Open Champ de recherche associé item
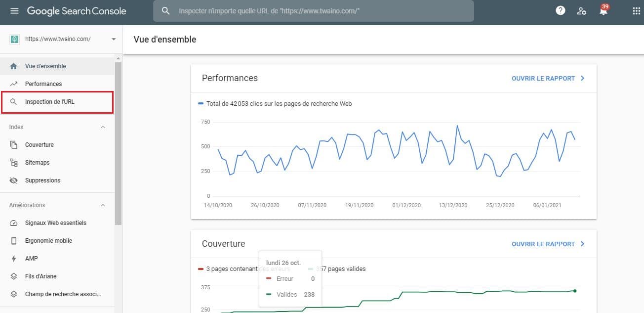The height and width of the screenshot is (313, 644). [57, 294]
